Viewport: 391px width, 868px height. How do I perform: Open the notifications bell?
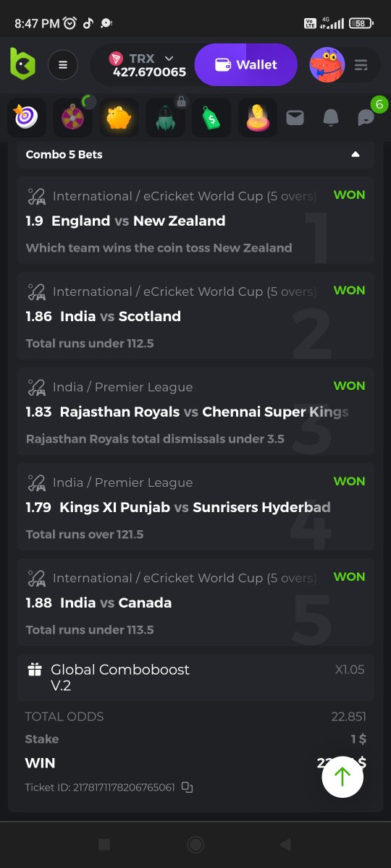(331, 117)
